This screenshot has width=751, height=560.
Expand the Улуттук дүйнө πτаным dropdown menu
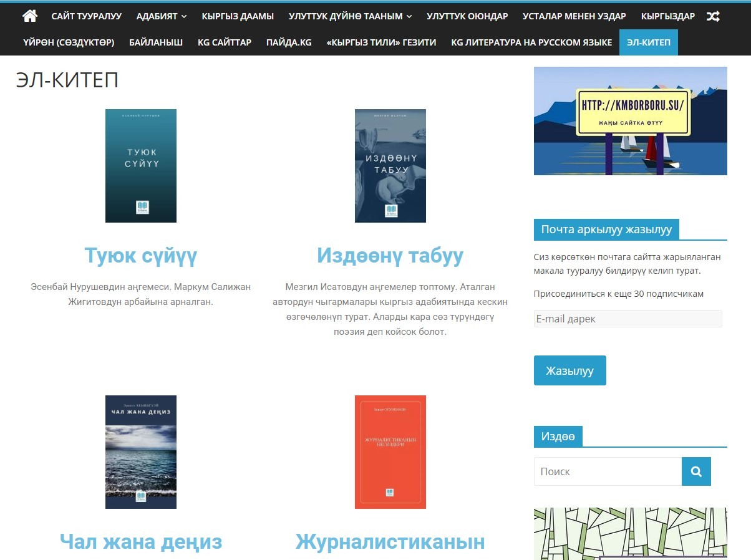tap(350, 16)
